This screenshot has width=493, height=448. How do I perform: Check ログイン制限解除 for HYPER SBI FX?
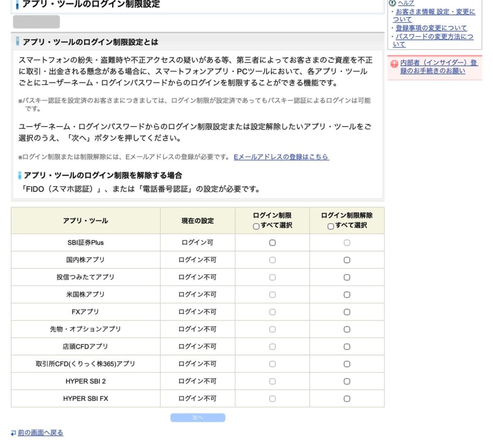point(347,398)
